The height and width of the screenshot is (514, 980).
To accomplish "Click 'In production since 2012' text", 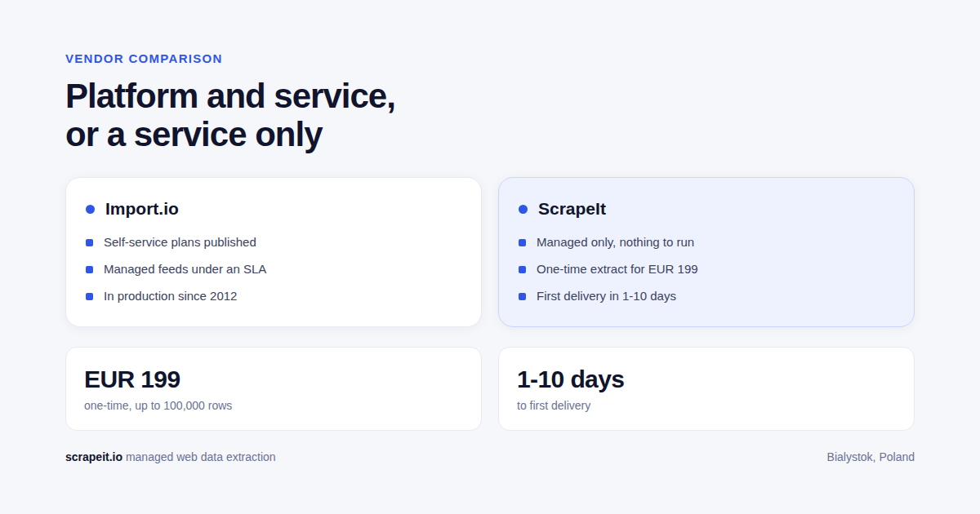I will click(x=170, y=296).
